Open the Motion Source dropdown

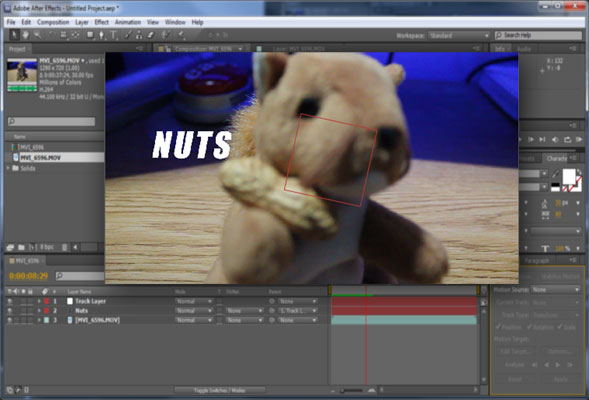point(555,290)
